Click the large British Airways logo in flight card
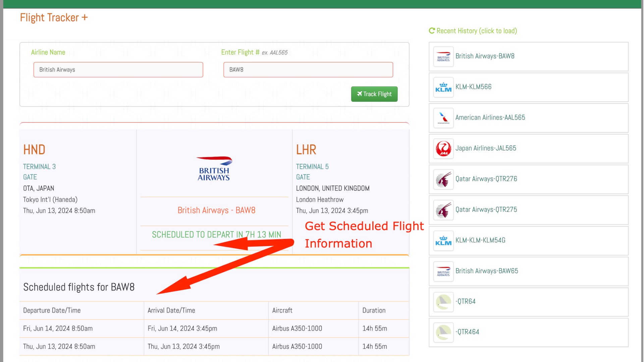This screenshot has height=362, width=644. pos(214,169)
